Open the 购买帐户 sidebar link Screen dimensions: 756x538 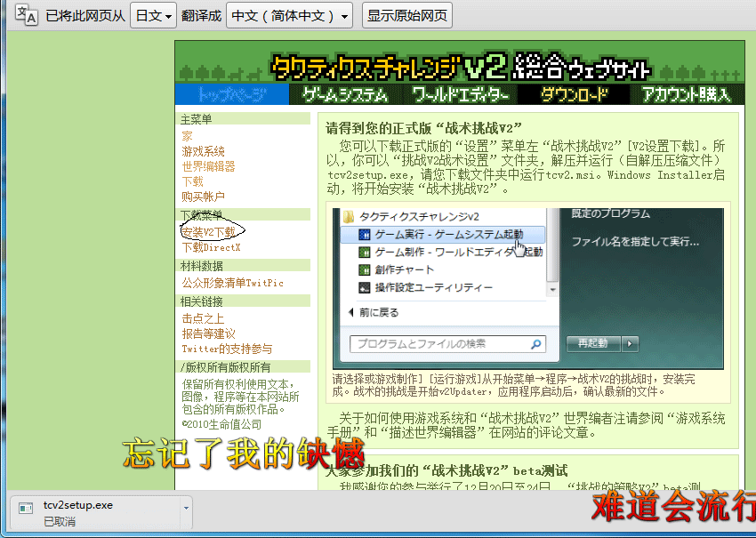tap(203, 197)
